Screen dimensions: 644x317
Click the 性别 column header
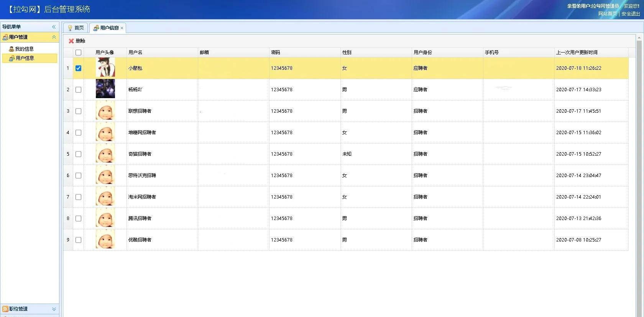(x=376, y=53)
